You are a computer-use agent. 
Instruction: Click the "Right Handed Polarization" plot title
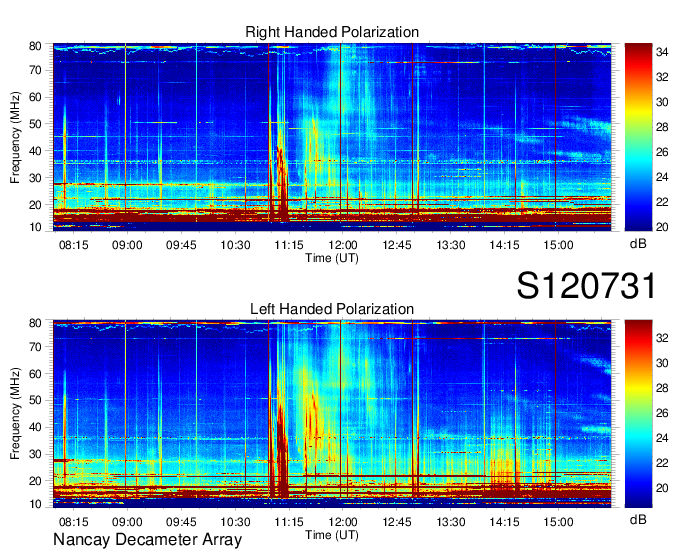[x=332, y=32]
